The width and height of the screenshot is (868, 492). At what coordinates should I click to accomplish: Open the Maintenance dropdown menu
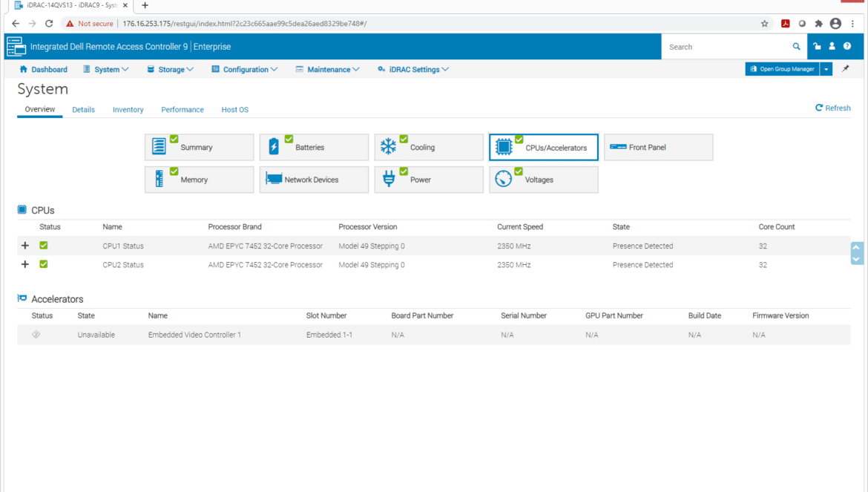click(x=328, y=69)
